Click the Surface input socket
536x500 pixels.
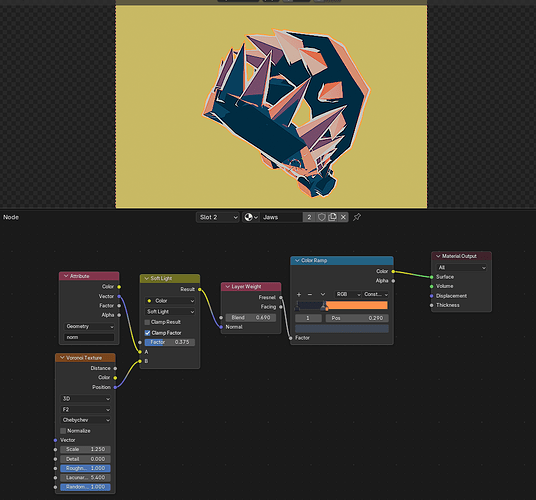[x=432, y=277]
